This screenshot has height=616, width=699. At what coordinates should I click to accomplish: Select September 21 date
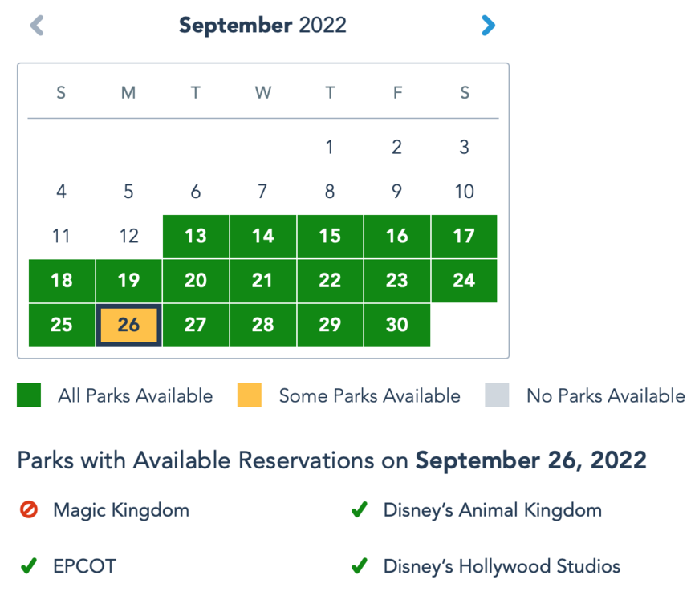click(263, 281)
